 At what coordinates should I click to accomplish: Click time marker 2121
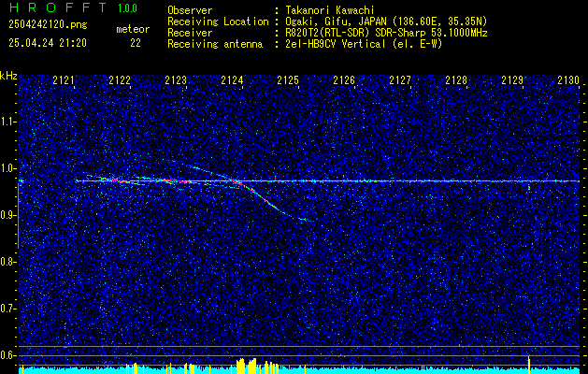click(64, 80)
